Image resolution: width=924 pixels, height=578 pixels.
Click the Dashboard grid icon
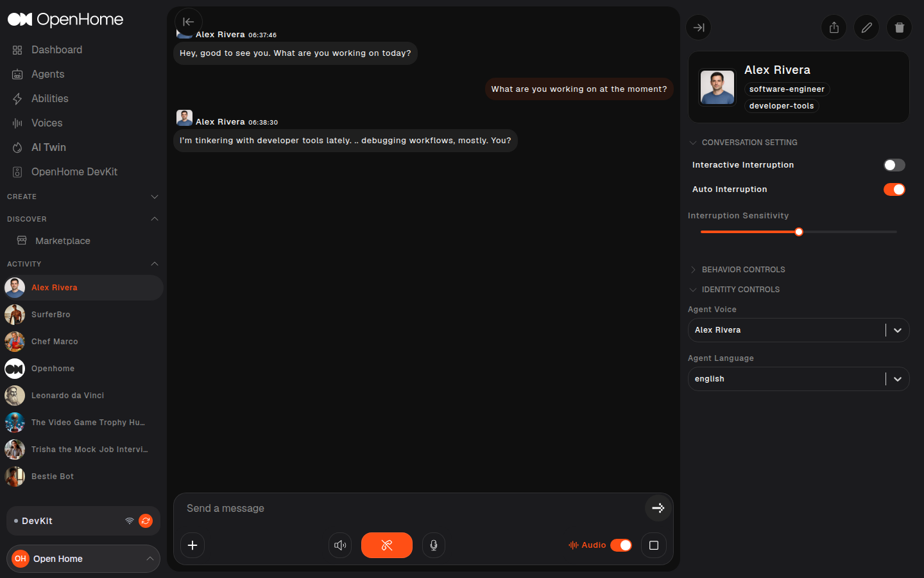click(17, 50)
